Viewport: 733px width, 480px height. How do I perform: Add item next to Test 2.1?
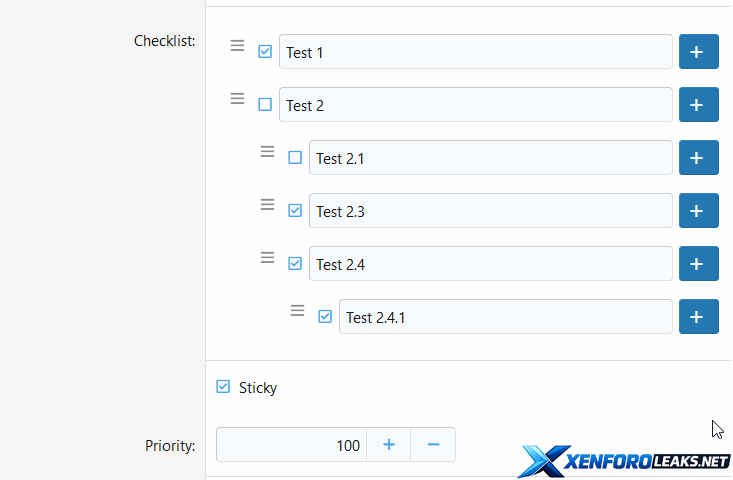pyautogui.click(x=698, y=158)
